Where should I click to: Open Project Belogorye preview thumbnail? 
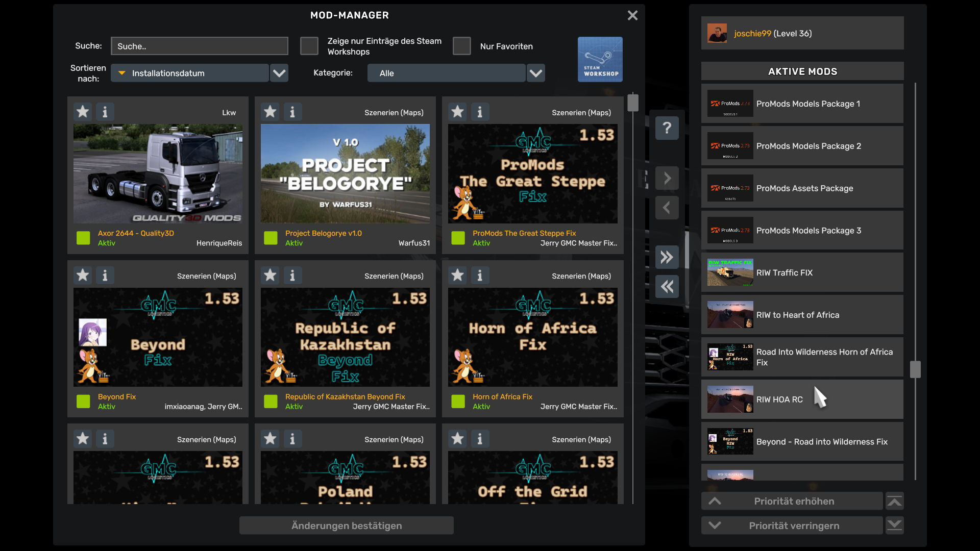(346, 173)
